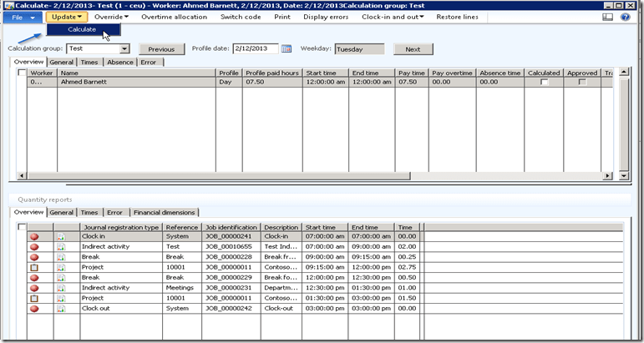Click the Previous button
This screenshot has width=644, height=343.
pyautogui.click(x=161, y=49)
